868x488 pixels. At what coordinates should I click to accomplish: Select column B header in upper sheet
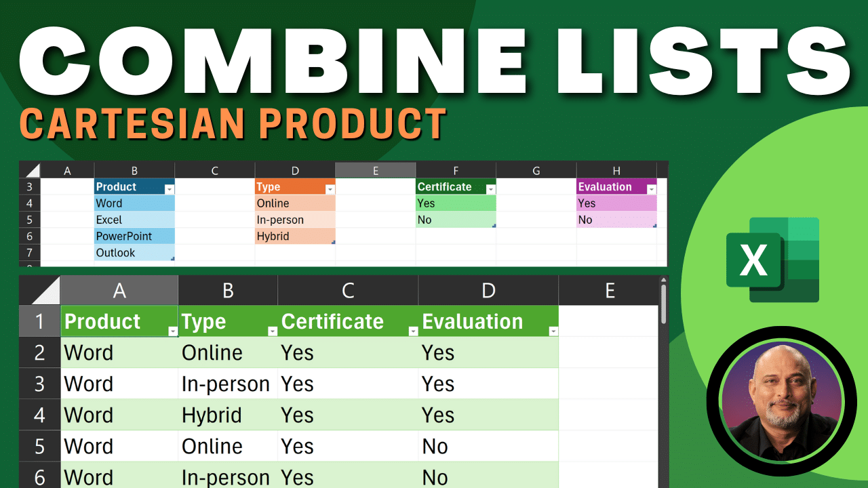(134, 171)
